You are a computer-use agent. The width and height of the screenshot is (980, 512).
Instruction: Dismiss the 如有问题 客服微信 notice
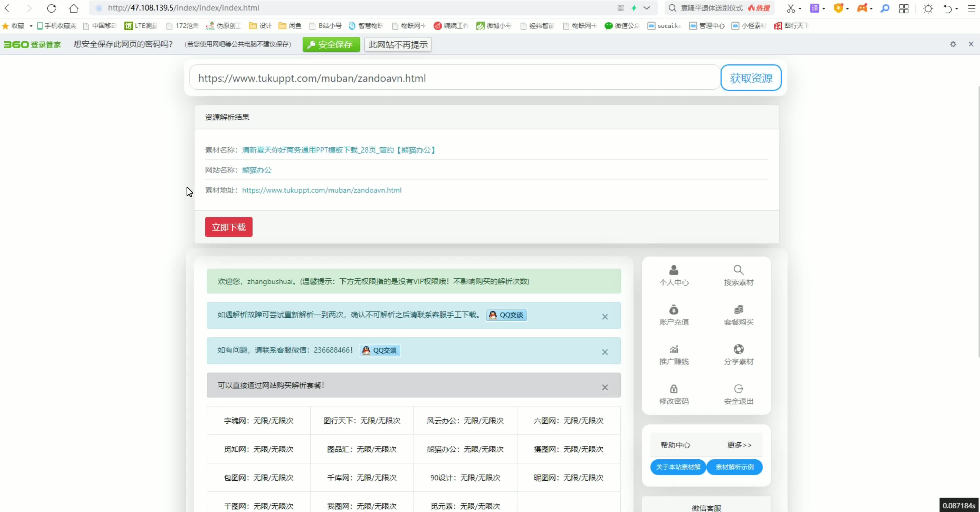605,352
